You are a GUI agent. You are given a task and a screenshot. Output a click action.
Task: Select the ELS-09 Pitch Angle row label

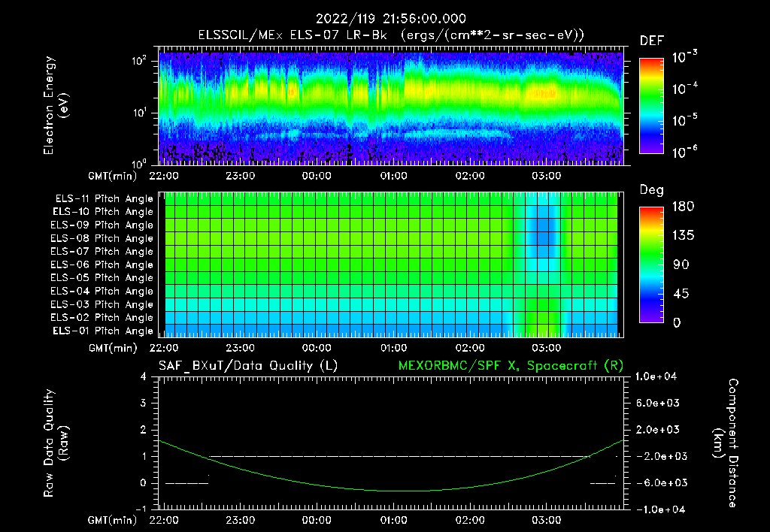point(102,225)
